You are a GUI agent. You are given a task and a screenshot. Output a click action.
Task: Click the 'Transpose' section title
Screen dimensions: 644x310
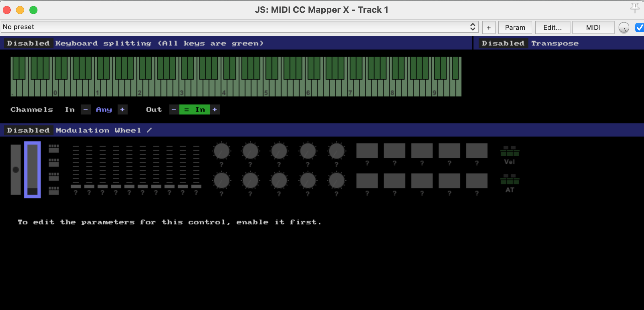(555, 44)
